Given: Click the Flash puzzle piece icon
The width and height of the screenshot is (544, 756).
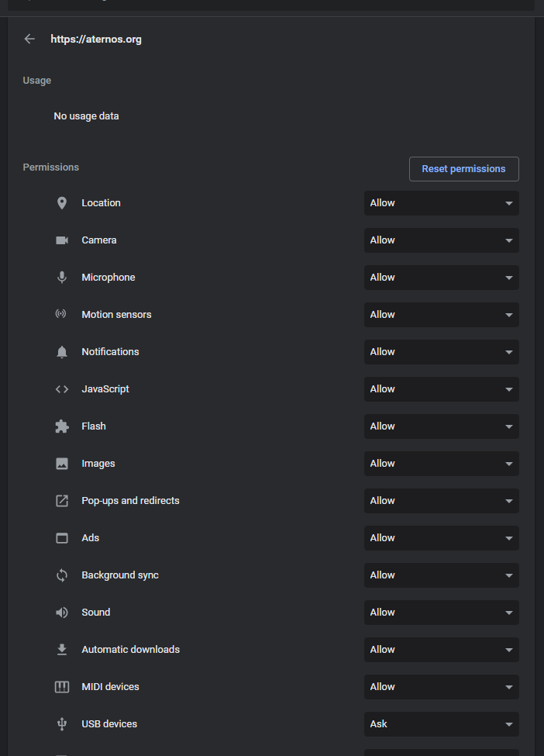Looking at the screenshot, I should click(62, 426).
